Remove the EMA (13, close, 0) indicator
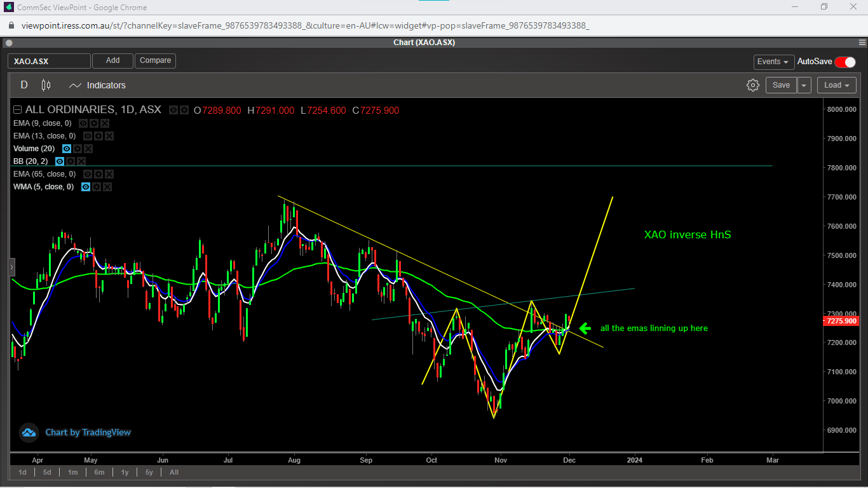868x488 pixels. pos(109,136)
